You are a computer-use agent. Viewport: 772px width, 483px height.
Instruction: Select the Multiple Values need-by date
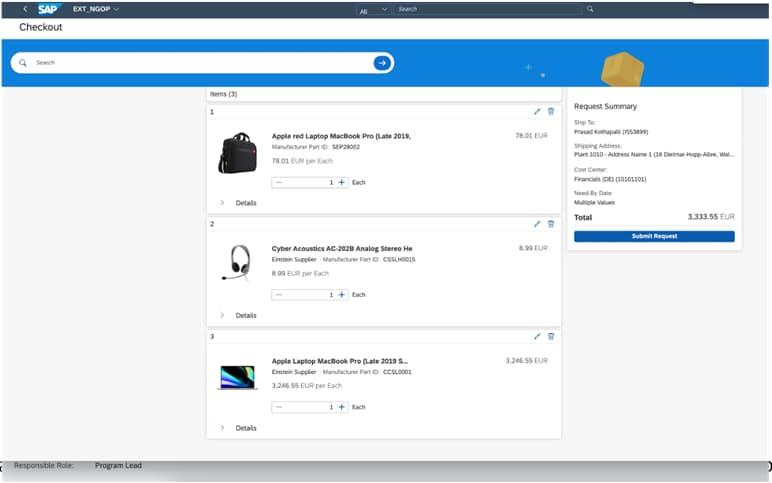click(x=594, y=202)
